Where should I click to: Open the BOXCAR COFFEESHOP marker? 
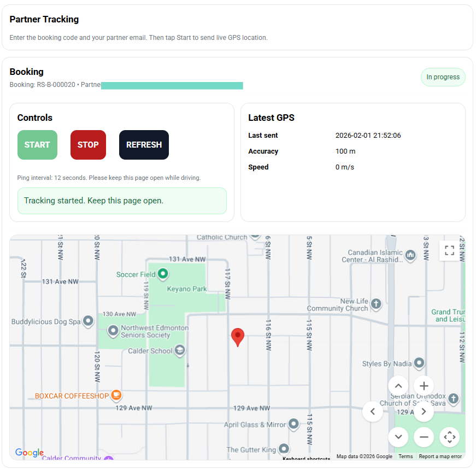coord(116,395)
